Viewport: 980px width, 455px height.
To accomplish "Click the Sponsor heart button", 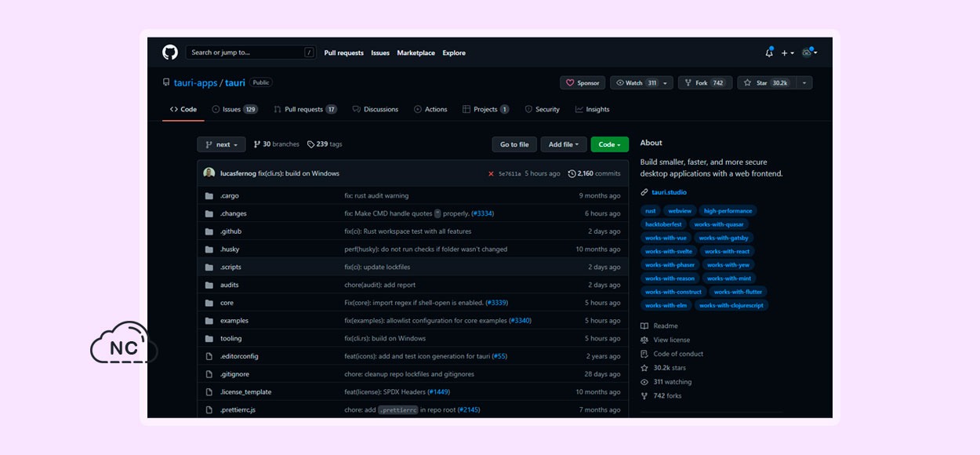I will (x=583, y=82).
